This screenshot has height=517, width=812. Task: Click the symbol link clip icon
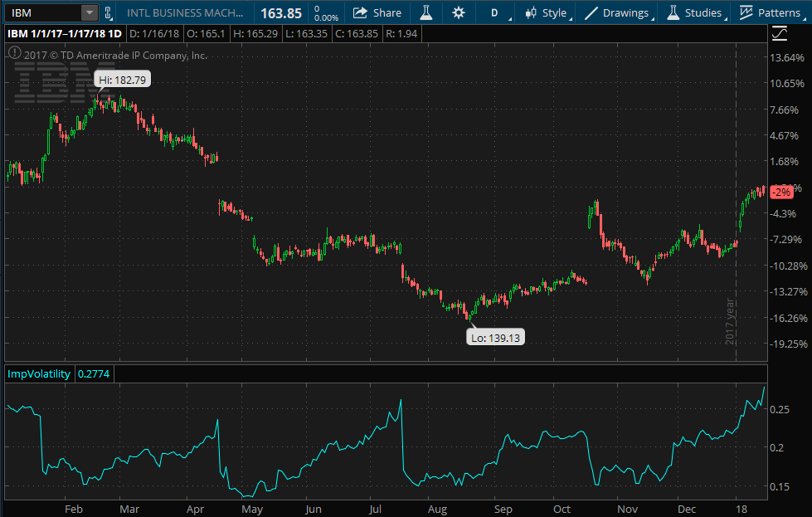(x=108, y=12)
